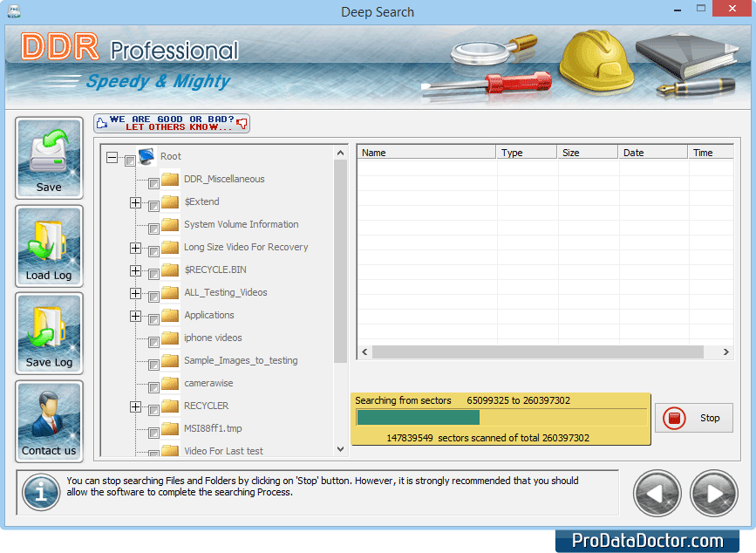Viewport: 756px width, 553px height.
Task: Open the Load Log button
Action: point(49,246)
